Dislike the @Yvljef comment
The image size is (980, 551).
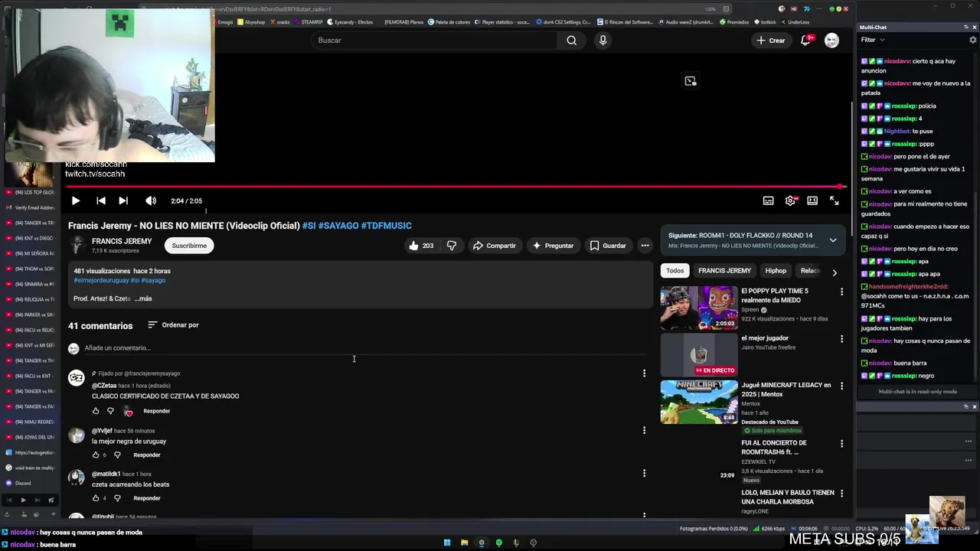point(117,455)
